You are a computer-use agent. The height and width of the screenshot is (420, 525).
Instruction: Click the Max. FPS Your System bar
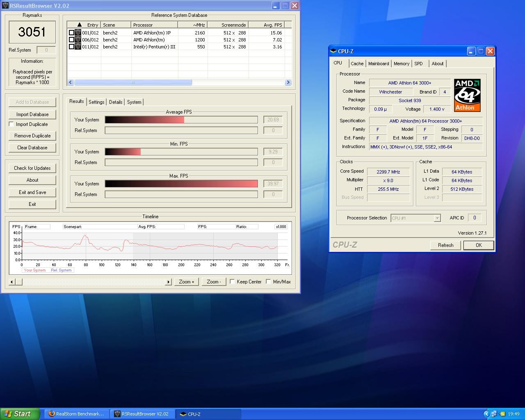(181, 184)
